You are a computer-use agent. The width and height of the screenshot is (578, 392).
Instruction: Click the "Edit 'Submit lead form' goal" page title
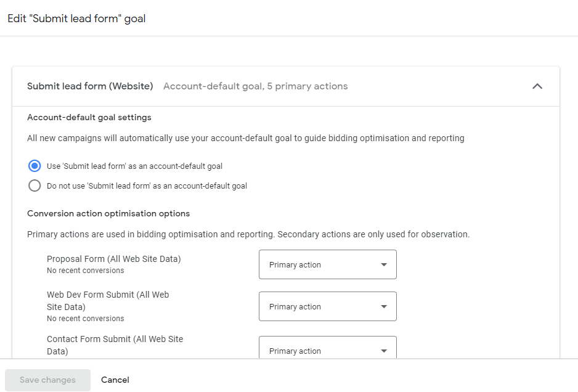(76, 18)
